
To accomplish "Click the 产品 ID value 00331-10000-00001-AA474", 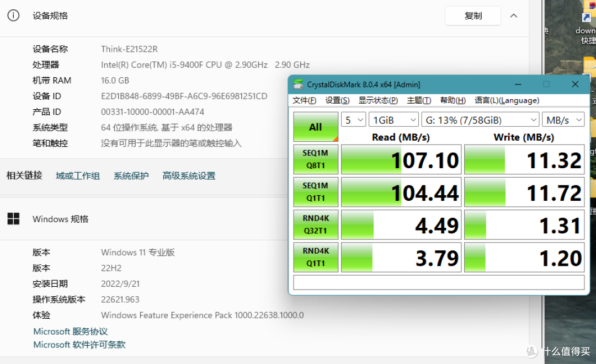I will tap(152, 112).
